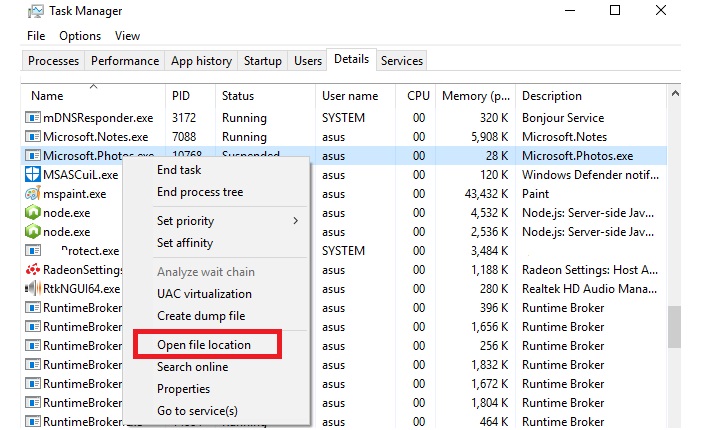Click the 43,432 K memory value
The height and width of the screenshot is (430, 701).
pos(486,194)
